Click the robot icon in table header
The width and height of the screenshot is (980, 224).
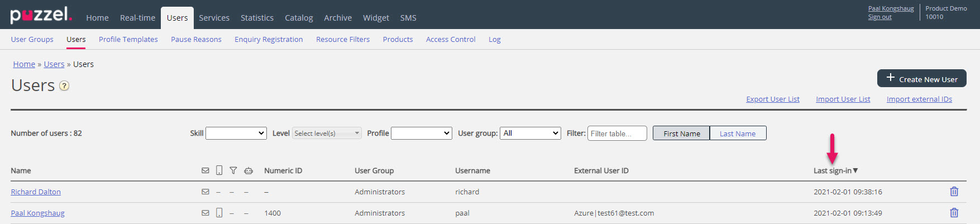coord(248,170)
